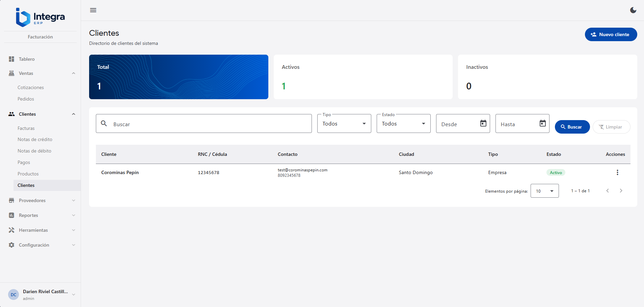Open actions menu for Corominas Pepín
Screen dimensions: 644x307
(617, 172)
